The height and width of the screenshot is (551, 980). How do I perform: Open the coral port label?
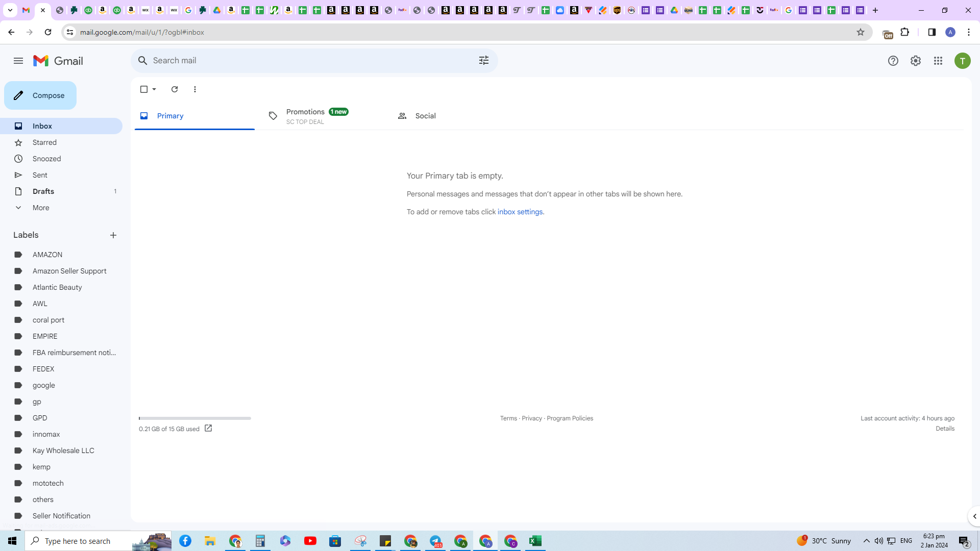click(x=61, y=320)
